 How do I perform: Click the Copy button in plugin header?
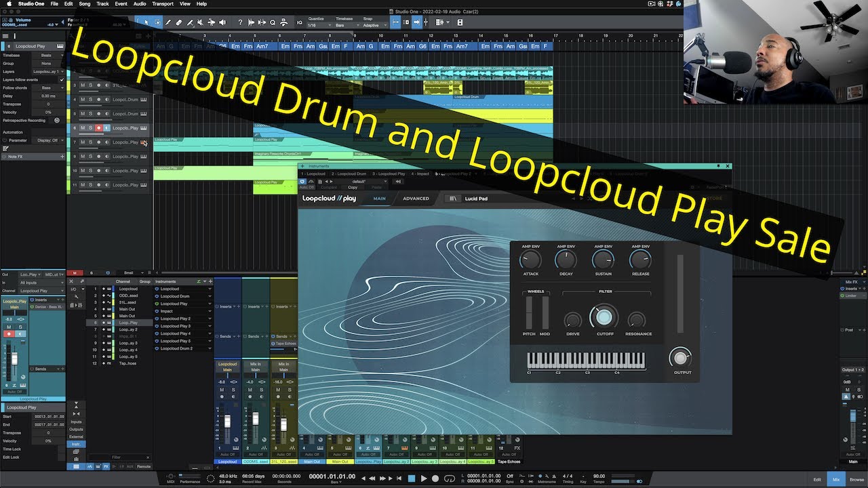(353, 187)
